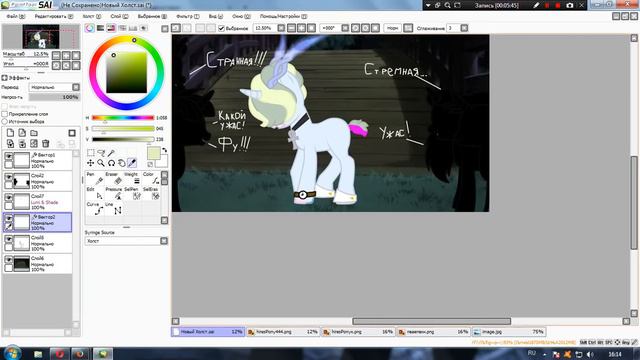Open the Редактировать menu
This screenshot has width=640, height=360.
pyautogui.click(x=53, y=16)
